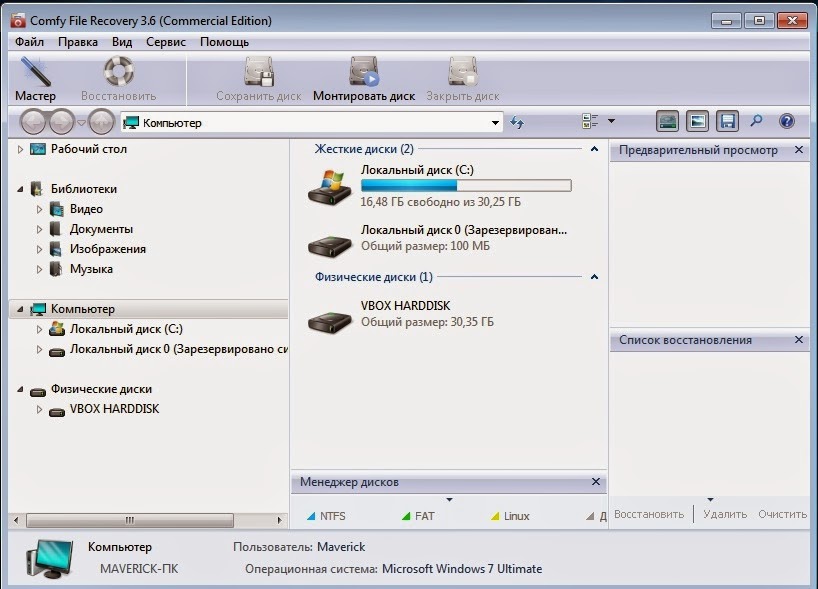Click the Монтировать диск toolbar icon
This screenshot has width=818, height=589.
coord(364,71)
